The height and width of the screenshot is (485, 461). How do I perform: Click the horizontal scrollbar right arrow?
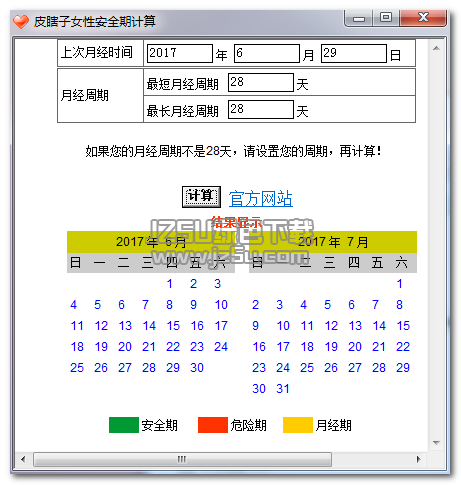(x=419, y=459)
